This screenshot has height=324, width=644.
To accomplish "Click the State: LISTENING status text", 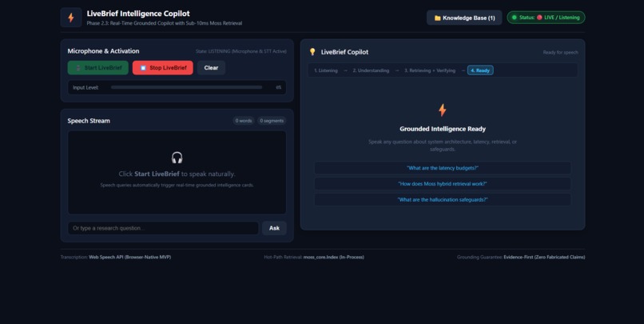I will click(241, 51).
